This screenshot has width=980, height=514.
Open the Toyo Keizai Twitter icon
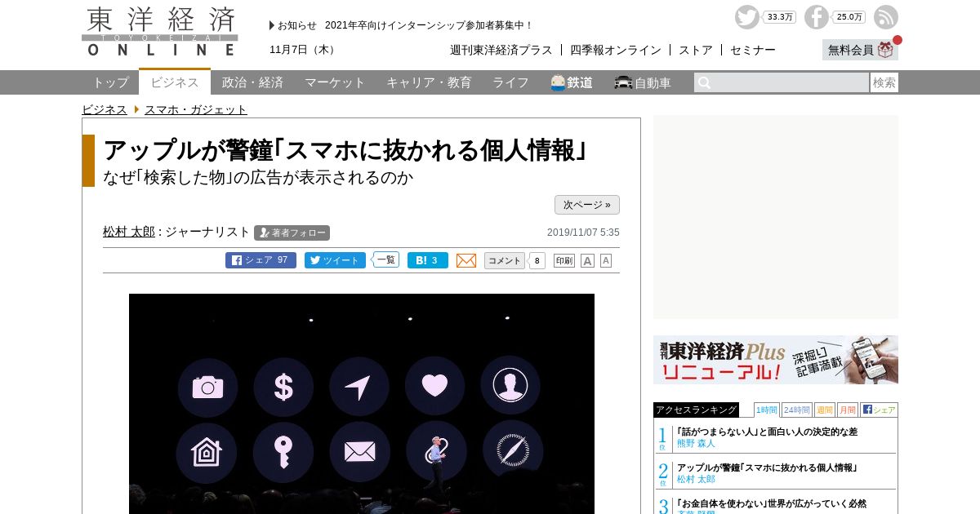pos(746,17)
